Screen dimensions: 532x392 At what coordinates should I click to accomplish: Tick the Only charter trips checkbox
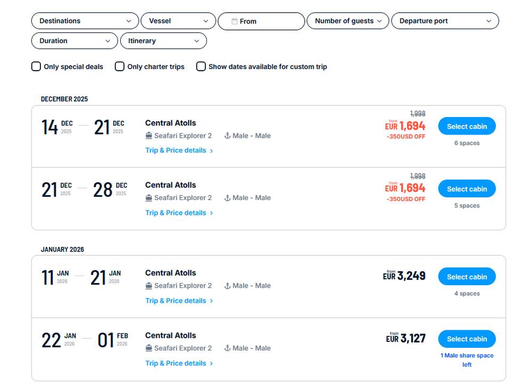[x=120, y=66]
